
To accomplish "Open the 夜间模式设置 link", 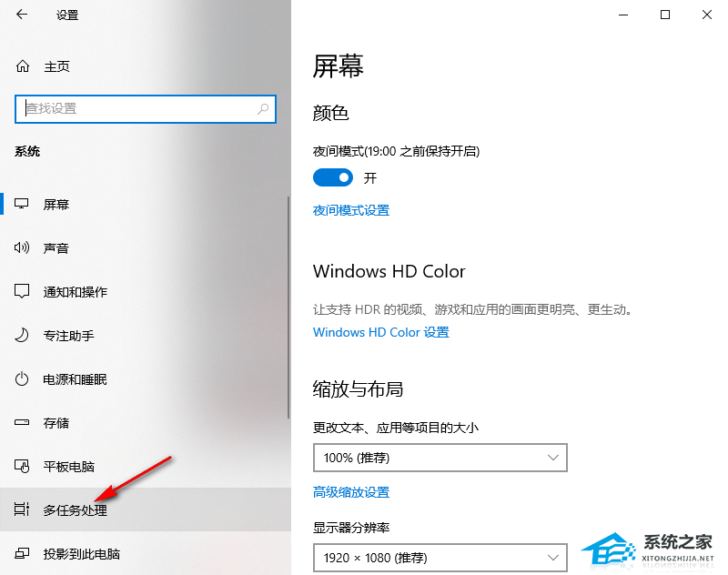I will click(x=351, y=211).
